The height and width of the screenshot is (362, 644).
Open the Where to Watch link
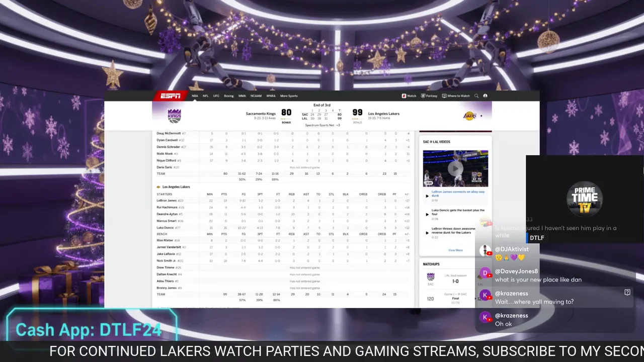pos(456,96)
